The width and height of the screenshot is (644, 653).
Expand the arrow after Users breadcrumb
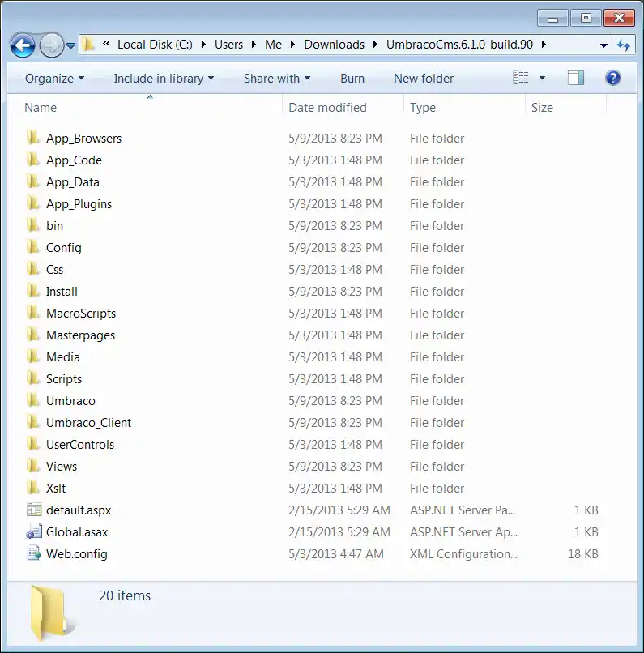[x=254, y=44]
